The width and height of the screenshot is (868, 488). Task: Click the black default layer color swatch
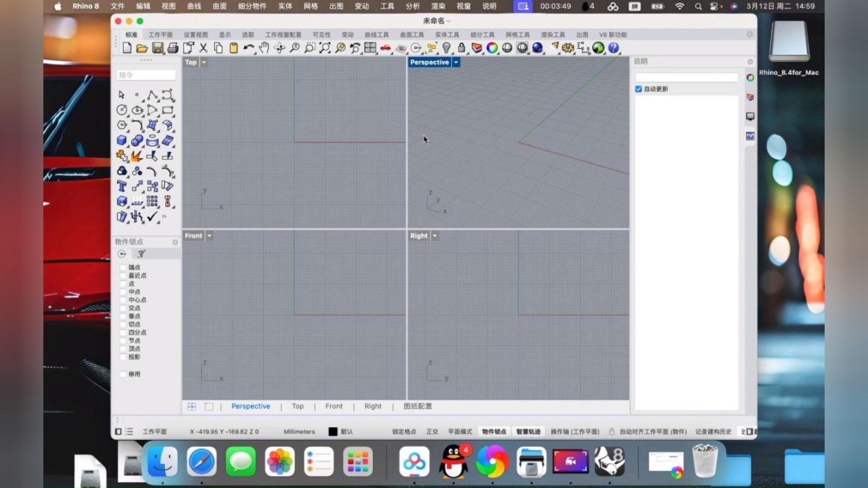pyautogui.click(x=333, y=432)
